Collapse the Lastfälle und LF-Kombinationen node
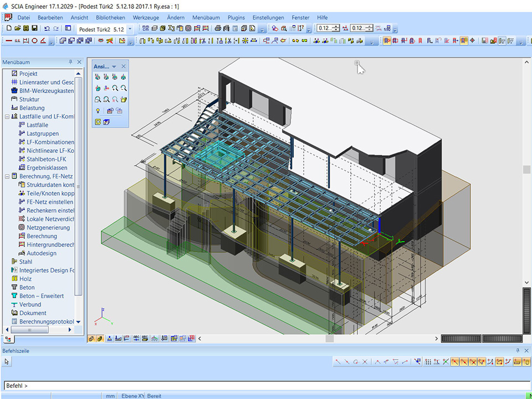The image size is (532, 399). pos(7,117)
